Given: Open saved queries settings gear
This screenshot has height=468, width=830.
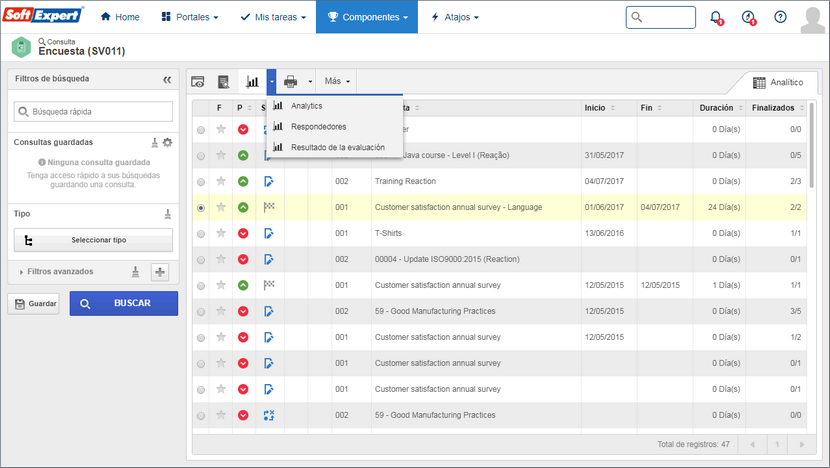Looking at the screenshot, I should 167,142.
